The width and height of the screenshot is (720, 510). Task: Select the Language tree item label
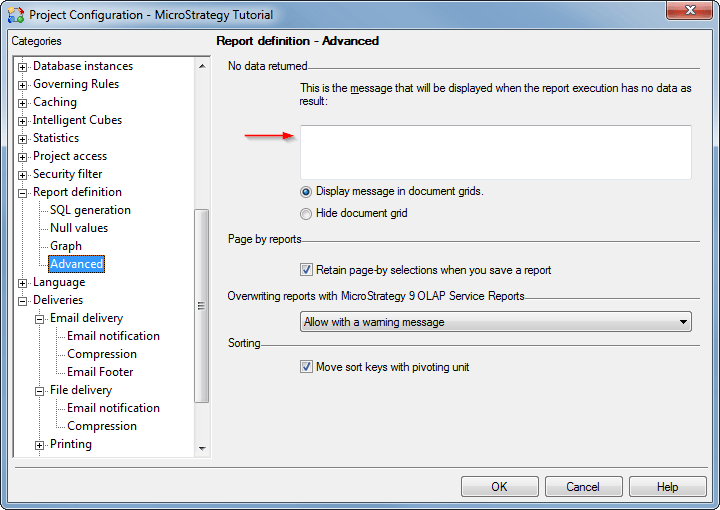point(59,282)
